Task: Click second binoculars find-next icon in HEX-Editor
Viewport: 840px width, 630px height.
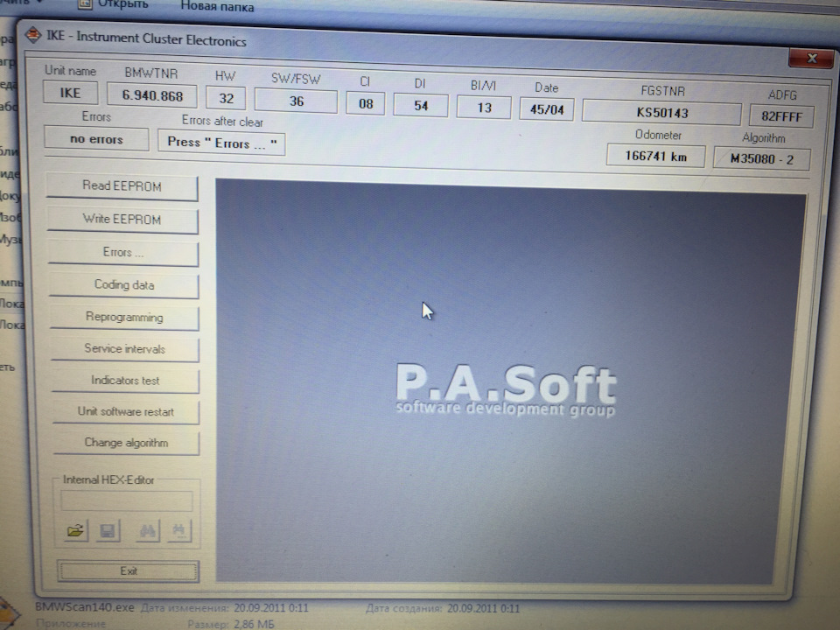Action: pyautogui.click(x=178, y=531)
